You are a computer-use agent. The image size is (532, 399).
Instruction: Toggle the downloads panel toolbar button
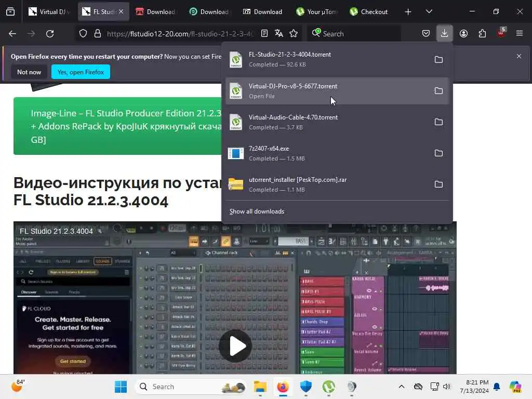click(445, 34)
